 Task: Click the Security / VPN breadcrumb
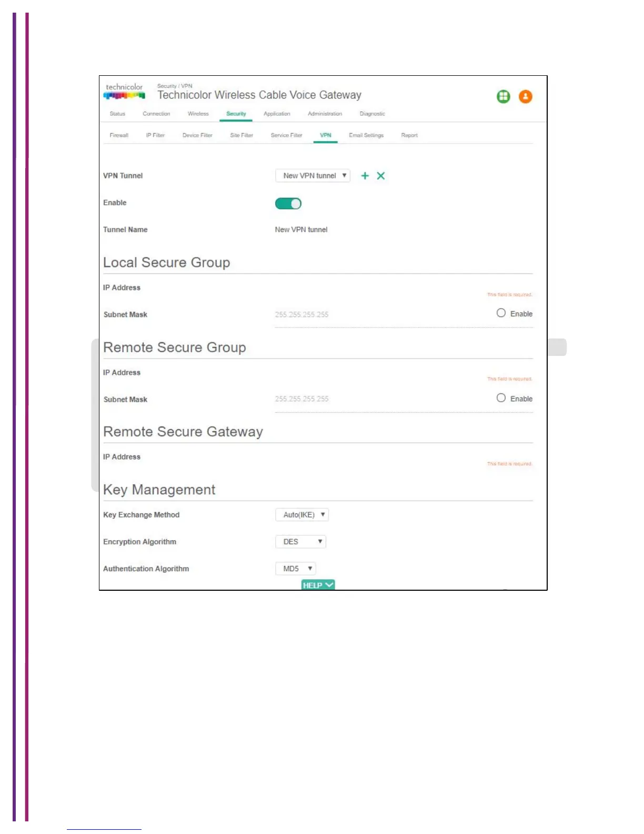tap(175, 86)
